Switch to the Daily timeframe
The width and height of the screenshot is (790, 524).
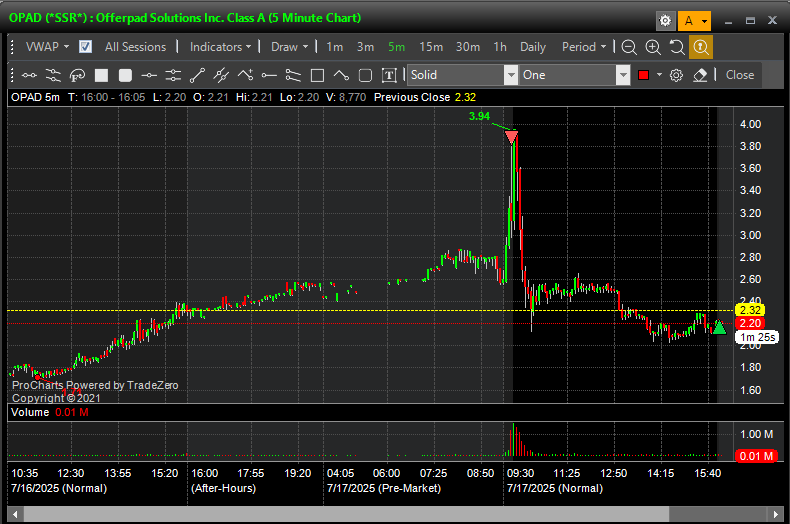(x=533, y=47)
